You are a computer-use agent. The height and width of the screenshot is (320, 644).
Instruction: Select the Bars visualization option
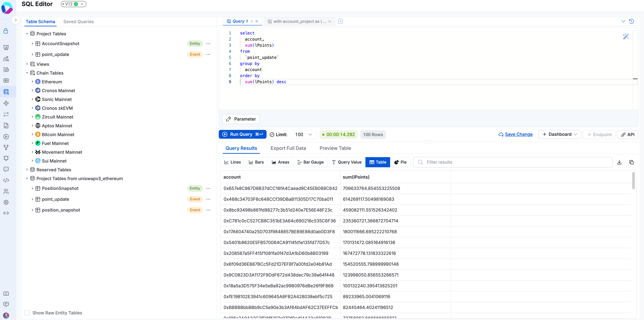coord(256,162)
